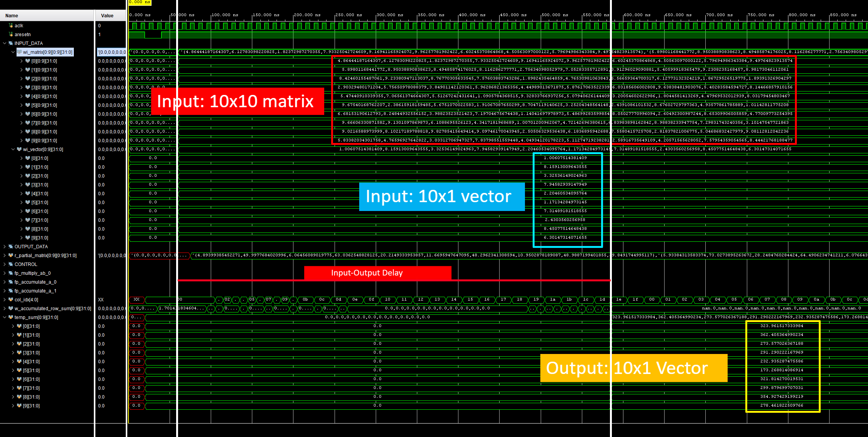This screenshot has height=437, width=868.
Task: Collapse the temp_sum array
Action: point(5,317)
